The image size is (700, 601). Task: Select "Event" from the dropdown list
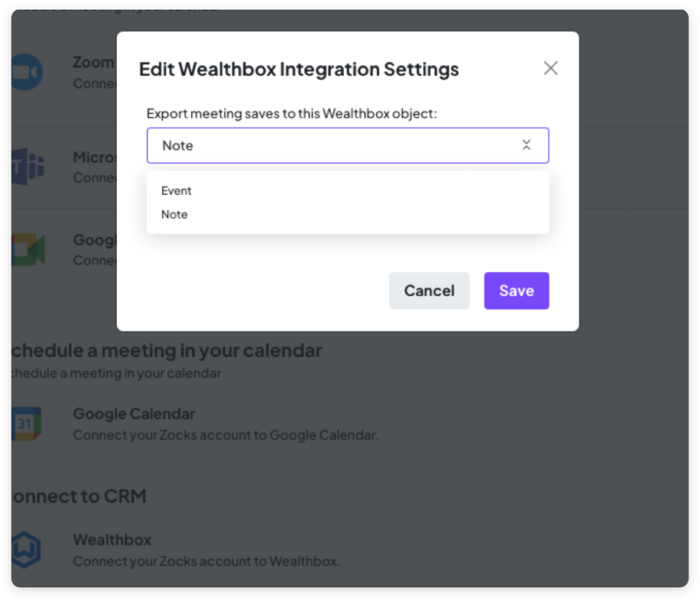[176, 191]
